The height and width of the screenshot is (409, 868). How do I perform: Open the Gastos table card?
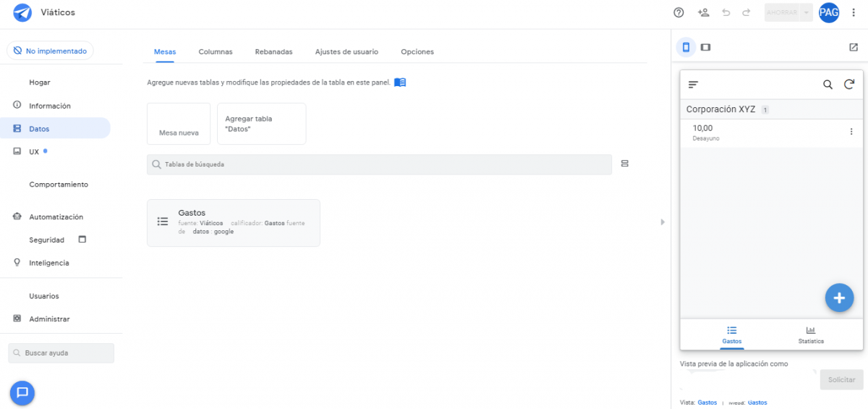pyautogui.click(x=233, y=222)
